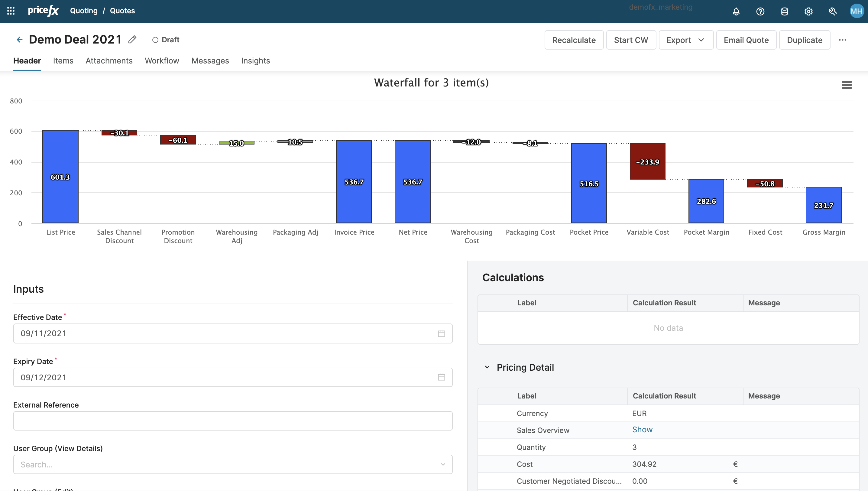Switch to the Items tab
Image resolution: width=868 pixels, height=491 pixels.
tap(63, 61)
